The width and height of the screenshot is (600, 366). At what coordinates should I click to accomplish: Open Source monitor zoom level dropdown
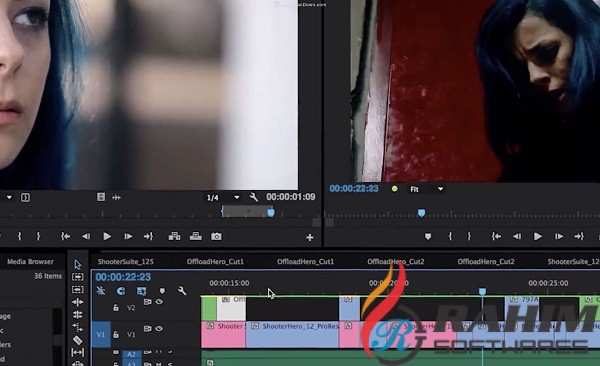coord(9,198)
